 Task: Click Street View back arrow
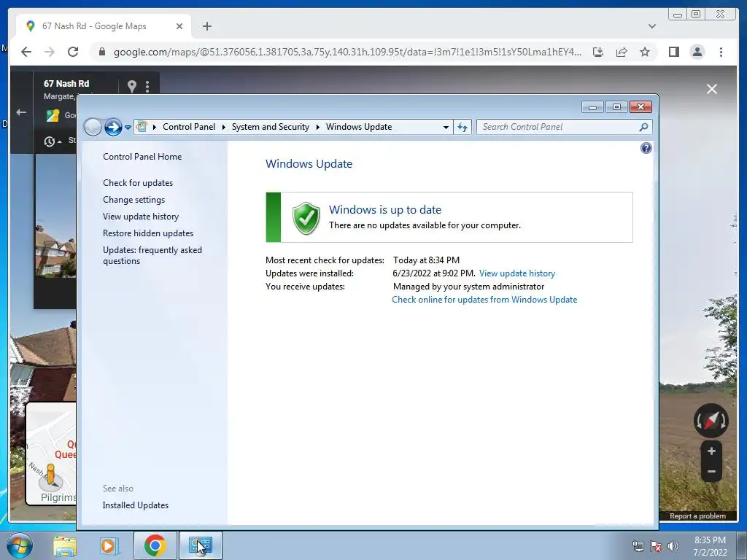[x=21, y=112]
